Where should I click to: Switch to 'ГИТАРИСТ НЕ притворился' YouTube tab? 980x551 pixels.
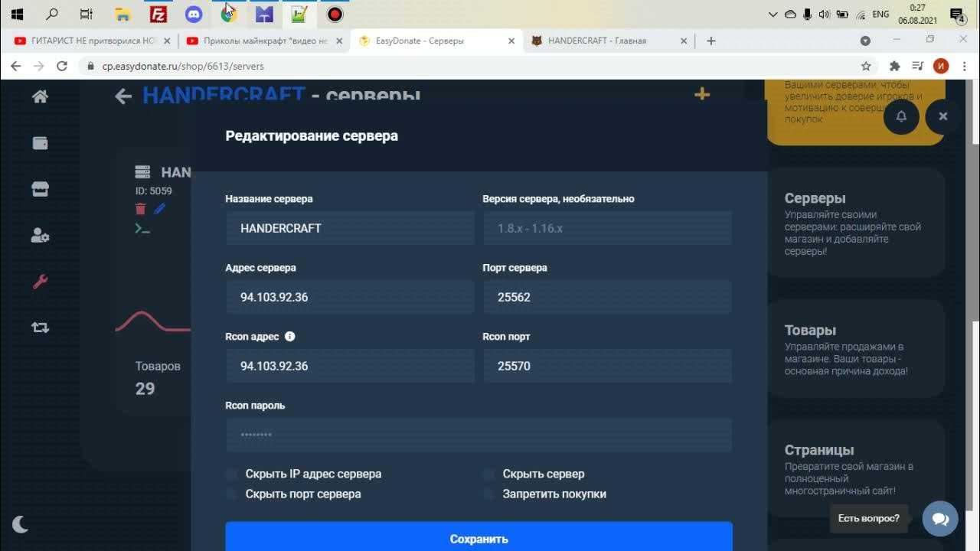tap(92, 41)
